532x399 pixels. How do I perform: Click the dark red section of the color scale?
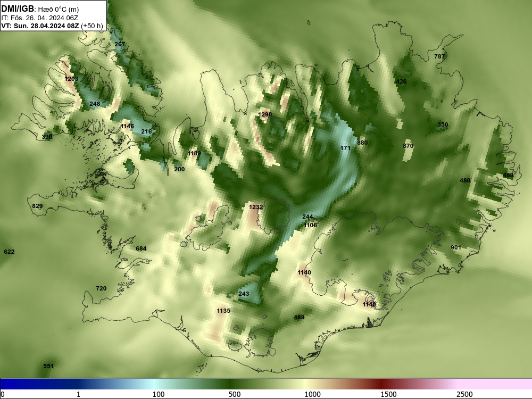[x=381, y=384]
